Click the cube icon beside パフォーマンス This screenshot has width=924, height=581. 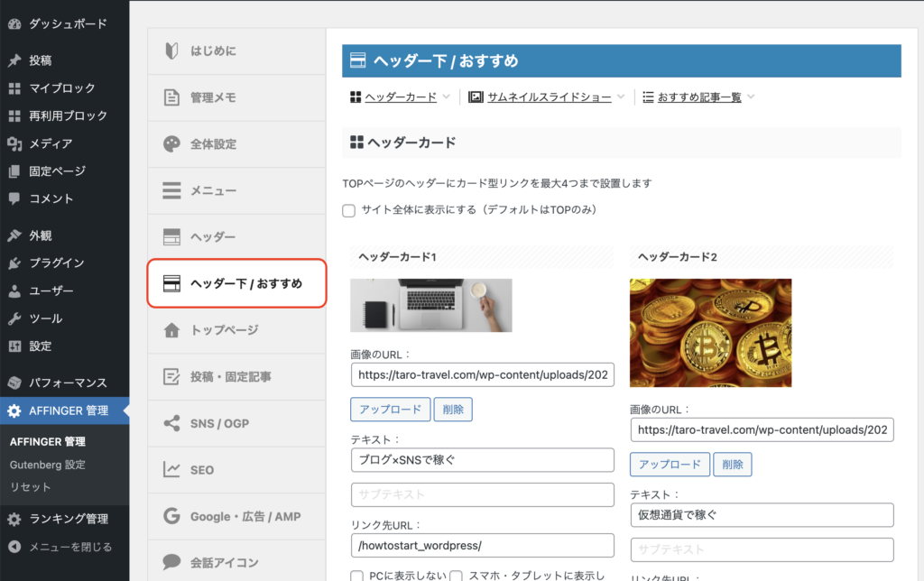click(14, 383)
